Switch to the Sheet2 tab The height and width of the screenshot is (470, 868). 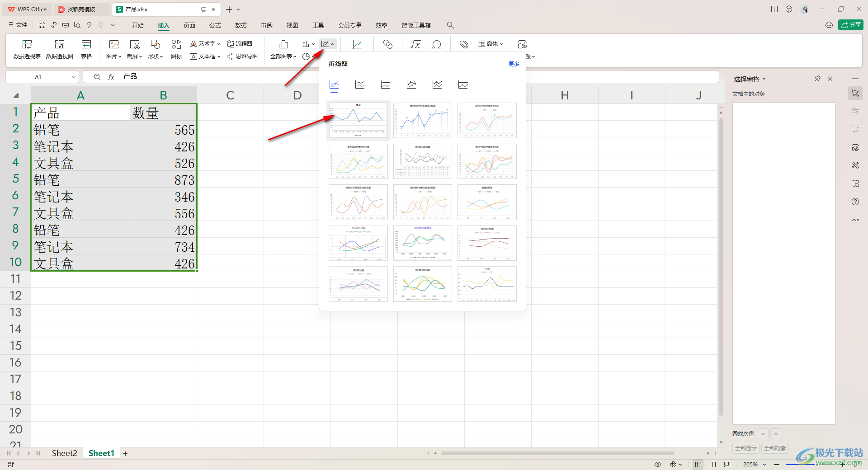click(64, 453)
